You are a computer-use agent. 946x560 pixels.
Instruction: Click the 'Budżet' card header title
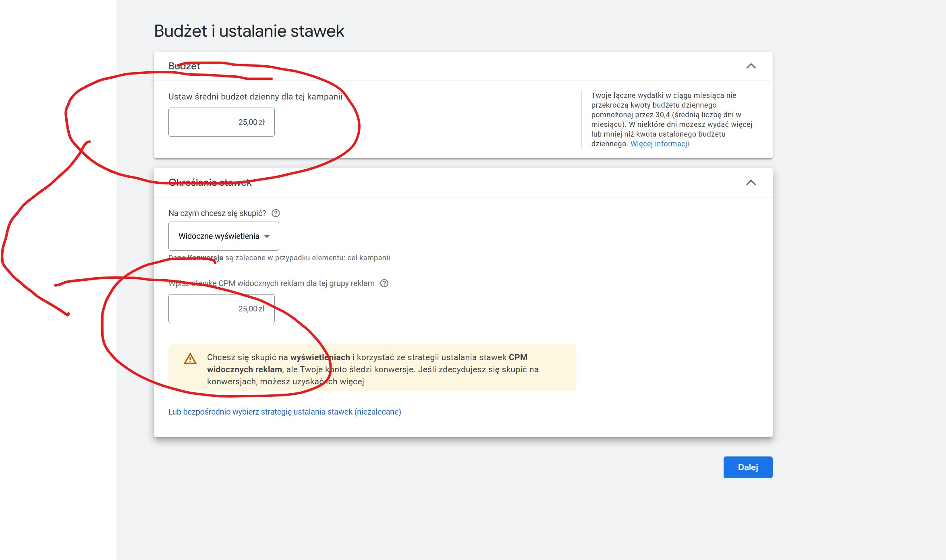184,66
